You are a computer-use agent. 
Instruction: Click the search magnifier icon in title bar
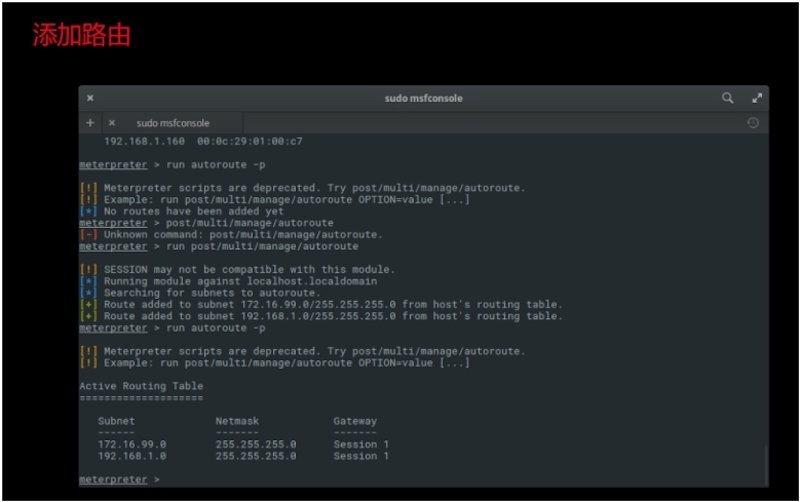(728, 98)
